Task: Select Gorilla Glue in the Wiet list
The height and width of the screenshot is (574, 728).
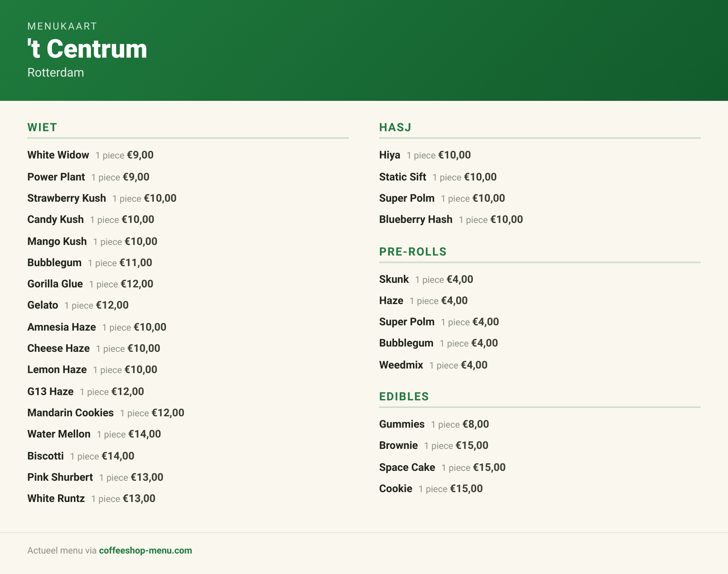Action: (90, 284)
